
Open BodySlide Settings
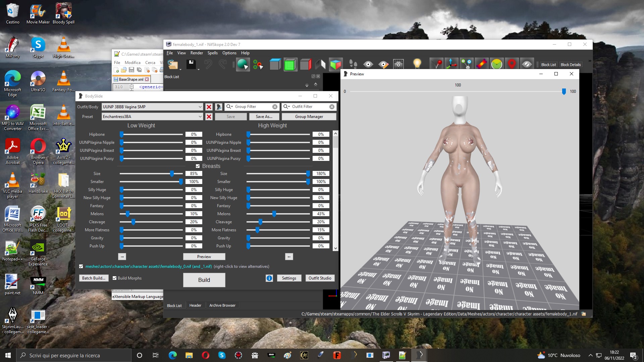[289, 278]
